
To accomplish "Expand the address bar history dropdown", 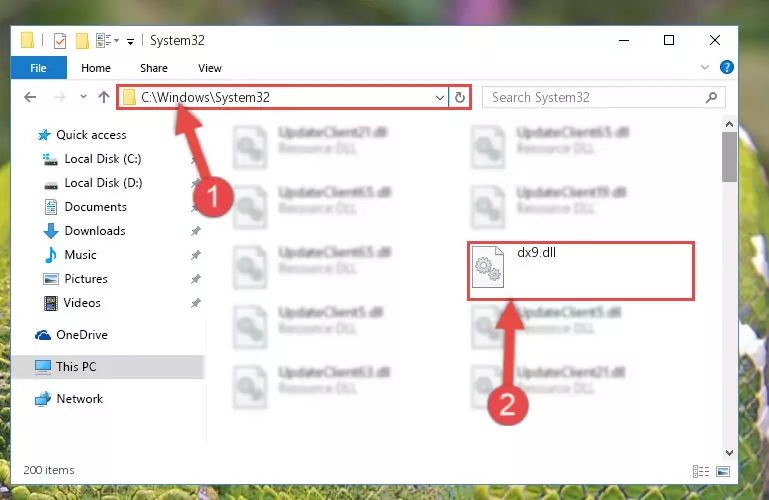I will point(439,98).
